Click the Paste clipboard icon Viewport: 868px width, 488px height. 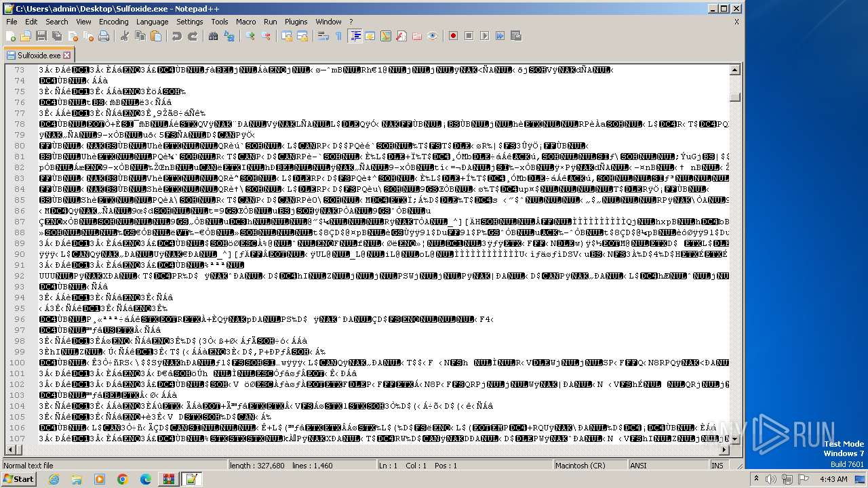pos(155,36)
